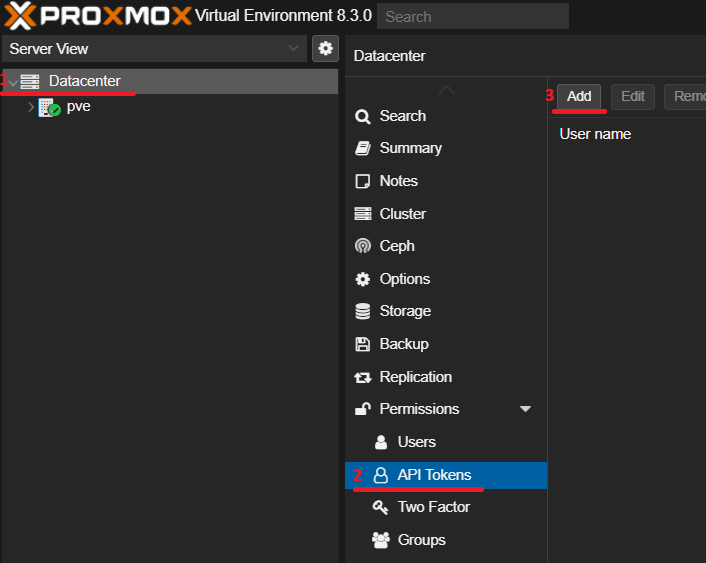Click the Cluster server icon
This screenshot has width=706, height=563.
point(363,214)
